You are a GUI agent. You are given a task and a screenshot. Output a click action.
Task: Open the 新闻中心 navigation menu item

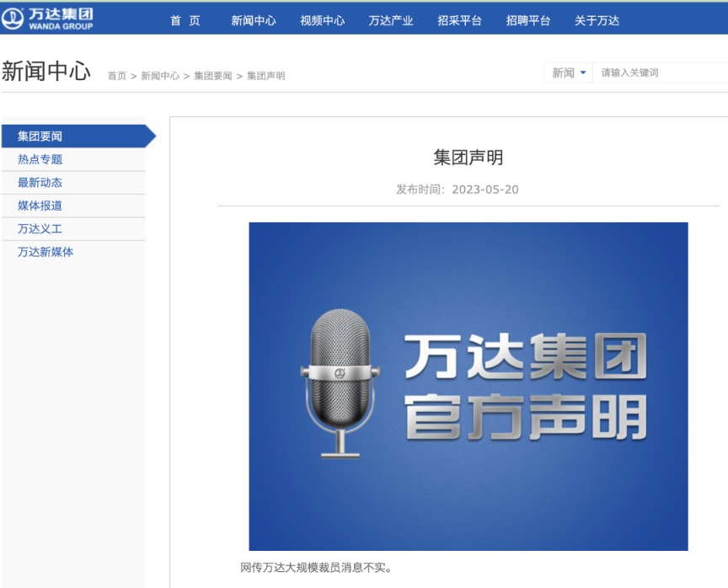click(255, 21)
